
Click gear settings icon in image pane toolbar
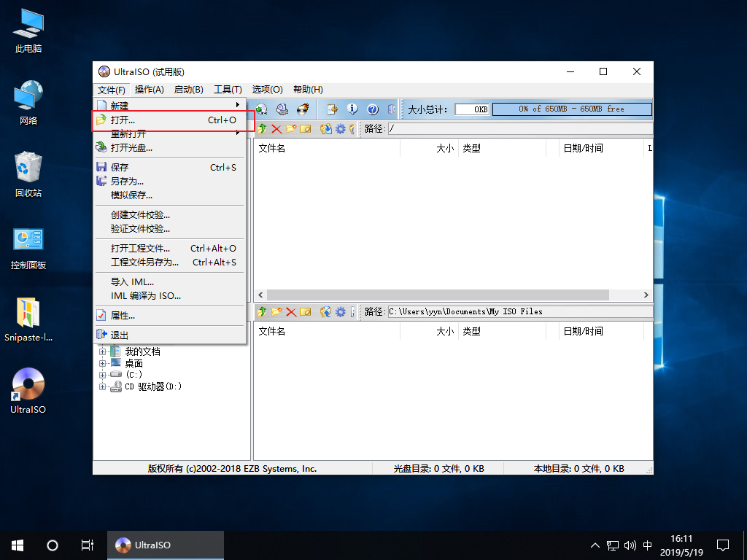(x=340, y=128)
